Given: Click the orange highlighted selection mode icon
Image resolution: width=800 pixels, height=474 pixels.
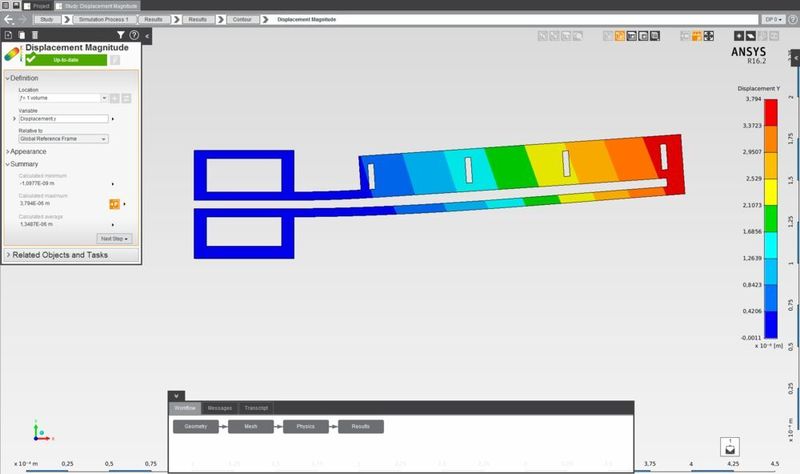Looking at the screenshot, I should 619,36.
